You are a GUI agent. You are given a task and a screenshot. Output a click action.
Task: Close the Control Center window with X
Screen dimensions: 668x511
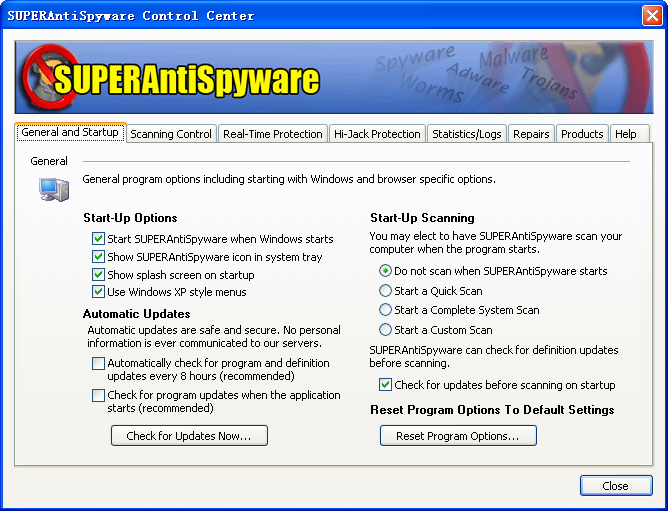pyautogui.click(x=649, y=15)
